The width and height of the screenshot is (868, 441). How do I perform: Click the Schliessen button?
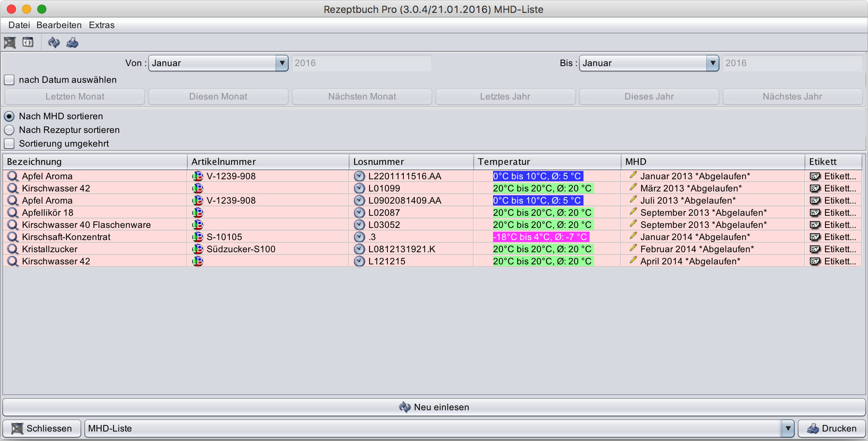point(42,428)
